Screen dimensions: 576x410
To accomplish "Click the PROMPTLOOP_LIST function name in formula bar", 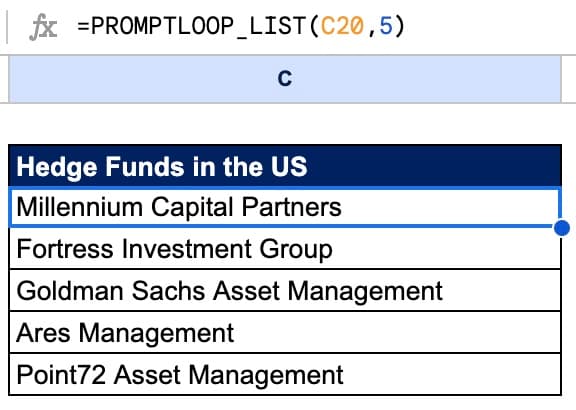I will [x=199, y=26].
